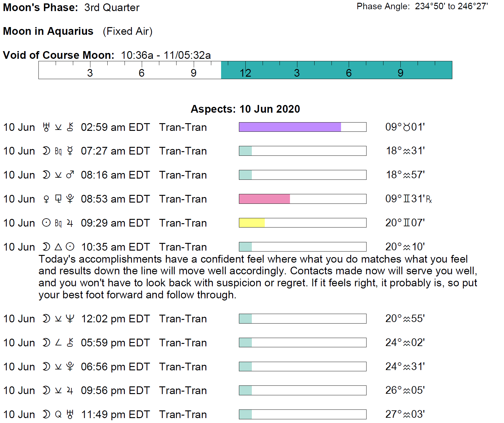Click the Aspects: 10 Jun 2020 heading
Image resolution: width=504 pixels, height=423 pixels.
(x=245, y=109)
